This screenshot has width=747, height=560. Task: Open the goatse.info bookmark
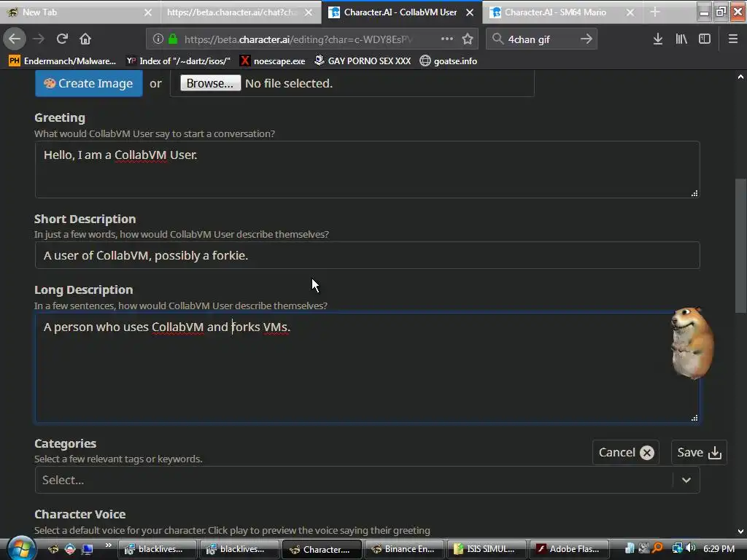pyautogui.click(x=449, y=61)
